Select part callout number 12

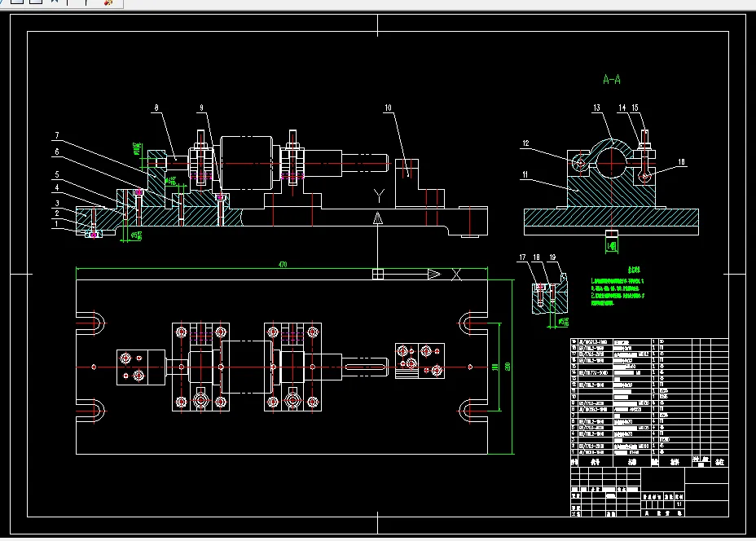(525, 143)
